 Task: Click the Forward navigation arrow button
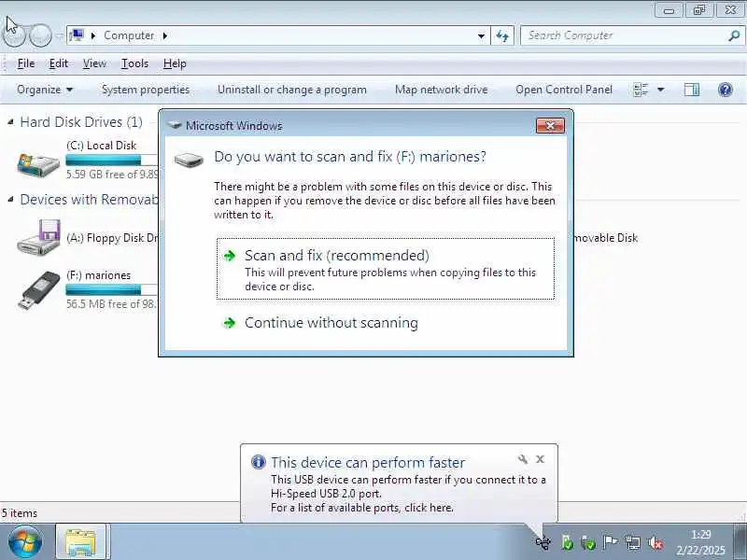[40, 35]
